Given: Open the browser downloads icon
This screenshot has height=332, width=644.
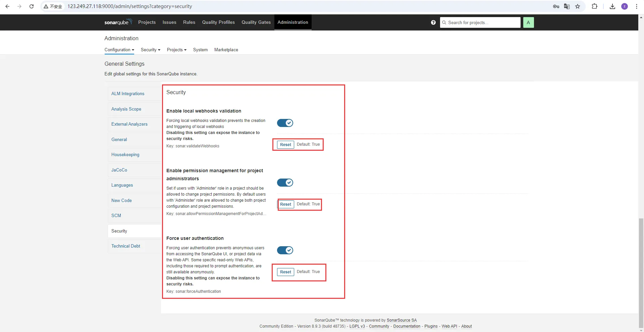Looking at the screenshot, I should tap(612, 6).
